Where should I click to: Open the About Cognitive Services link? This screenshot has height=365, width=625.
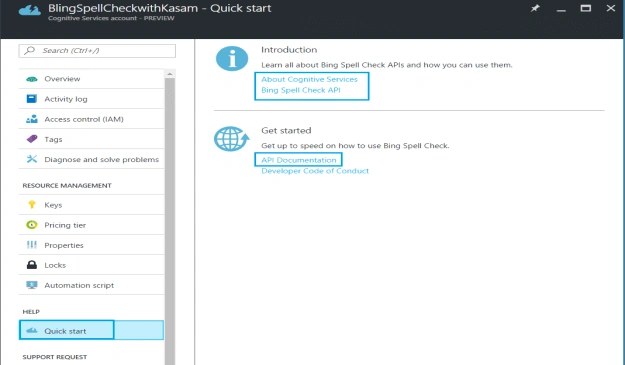click(x=309, y=79)
